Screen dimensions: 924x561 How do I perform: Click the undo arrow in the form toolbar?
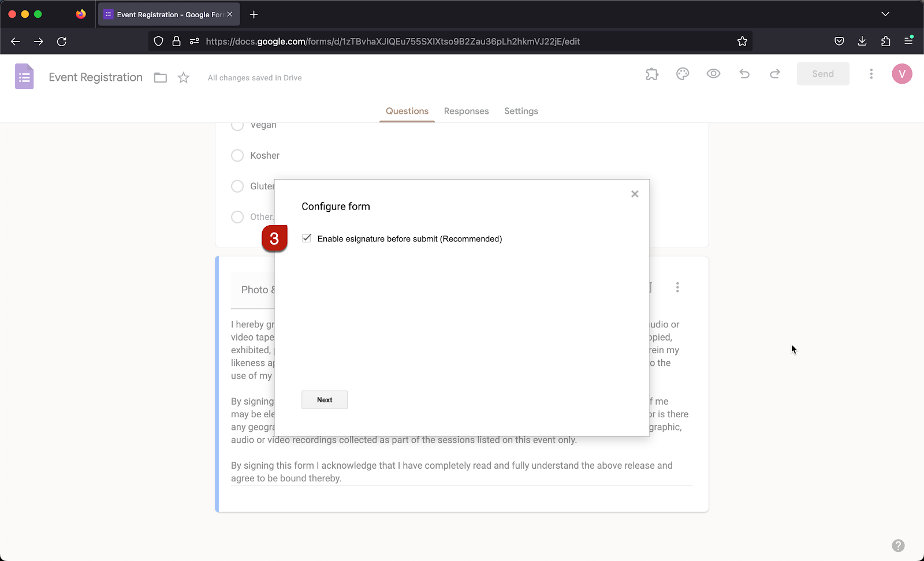(x=744, y=74)
